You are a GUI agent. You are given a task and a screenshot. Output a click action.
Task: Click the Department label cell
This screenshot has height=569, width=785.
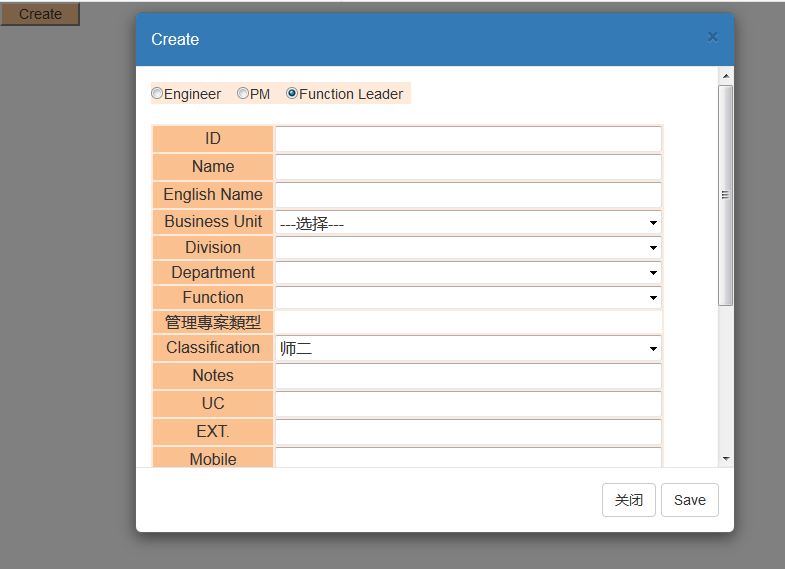pyautogui.click(x=213, y=273)
